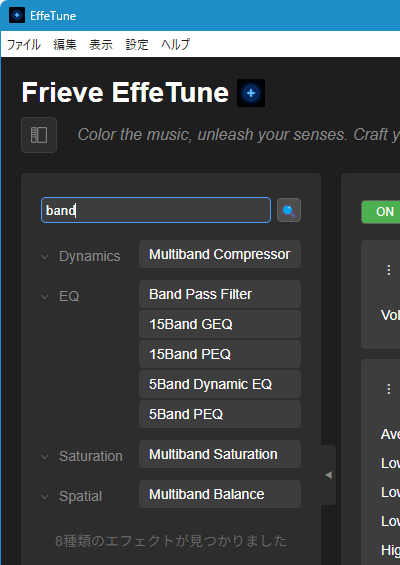Open the three-dot menu of Volume effect

[x=388, y=270]
